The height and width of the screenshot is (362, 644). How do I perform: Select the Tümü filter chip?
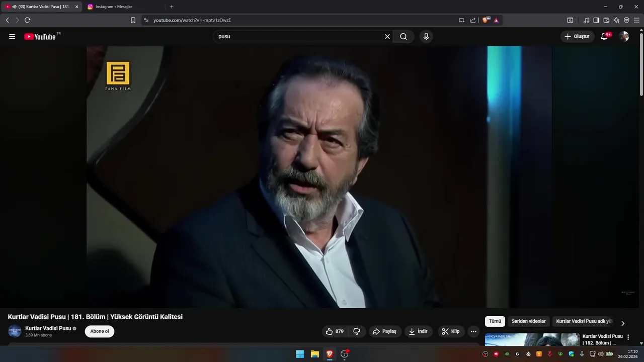pos(495,321)
